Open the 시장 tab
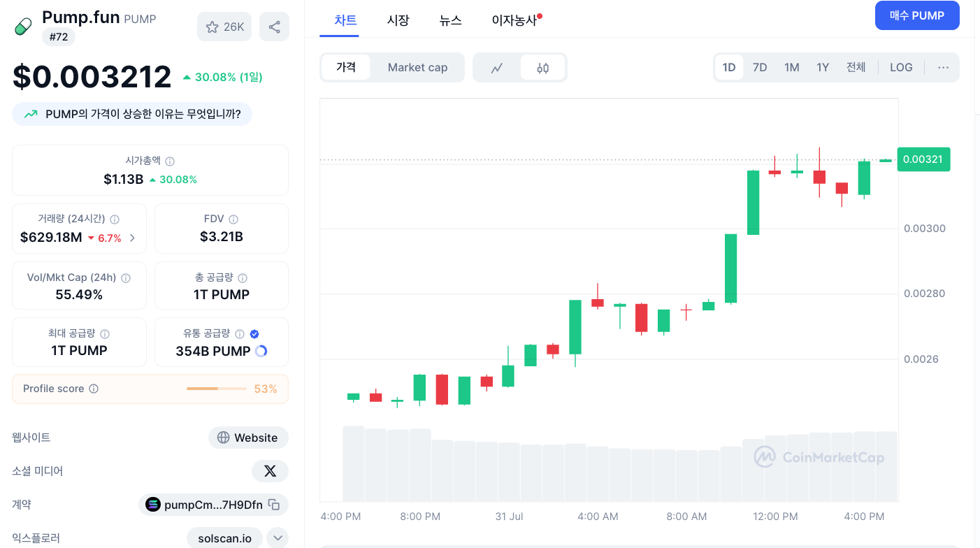This screenshot has width=980, height=548. tap(398, 20)
